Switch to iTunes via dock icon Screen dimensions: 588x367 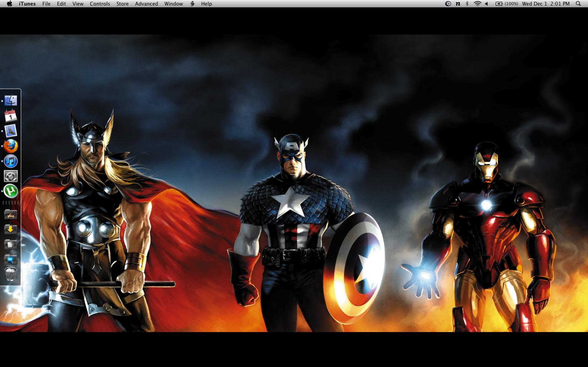pyautogui.click(x=11, y=161)
